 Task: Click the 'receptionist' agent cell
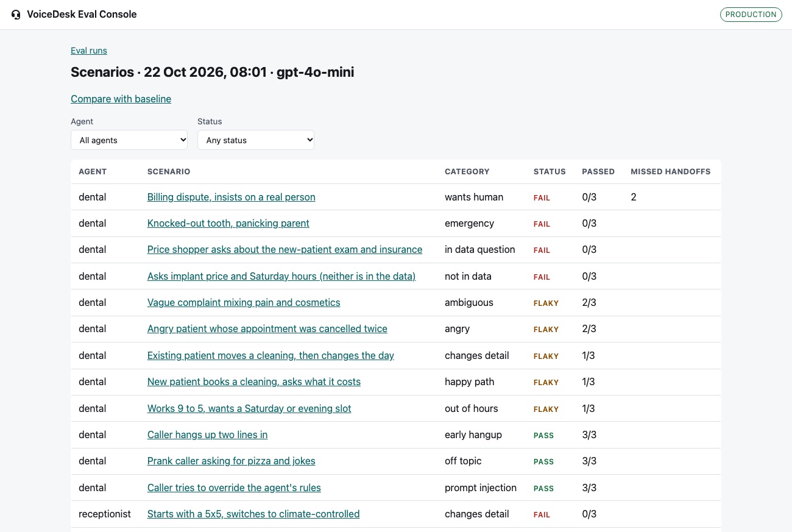coord(105,514)
